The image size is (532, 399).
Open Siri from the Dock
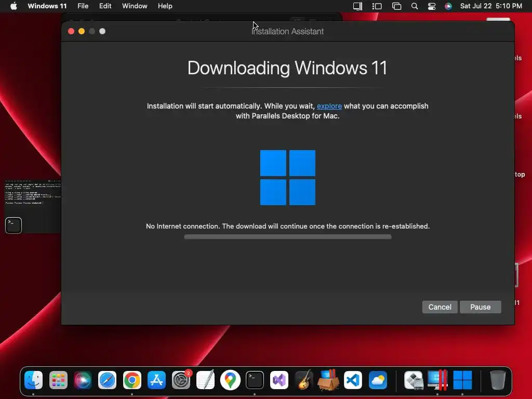click(x=83, y=380)
